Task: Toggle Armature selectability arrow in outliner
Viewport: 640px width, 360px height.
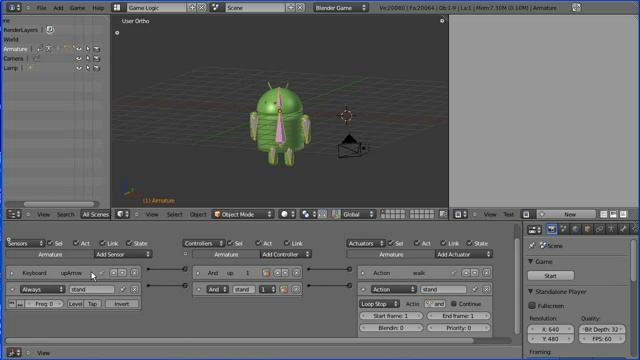Action: coord(88,49)
